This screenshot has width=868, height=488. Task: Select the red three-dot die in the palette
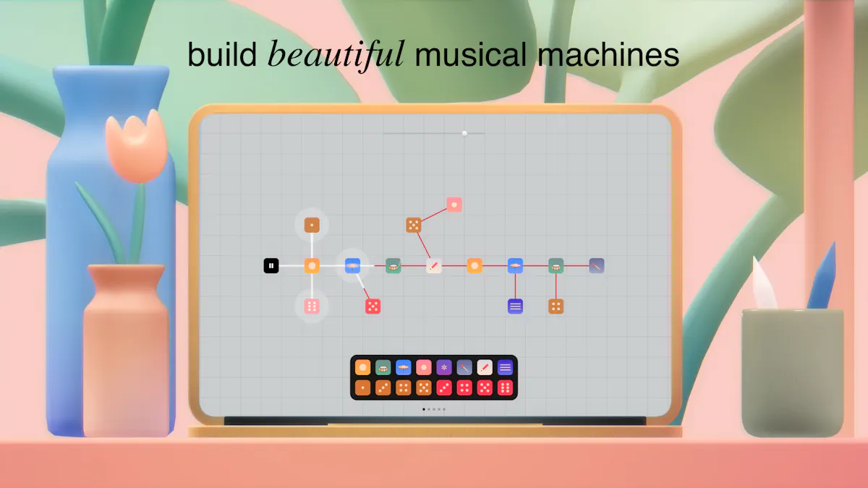[444, 388]
